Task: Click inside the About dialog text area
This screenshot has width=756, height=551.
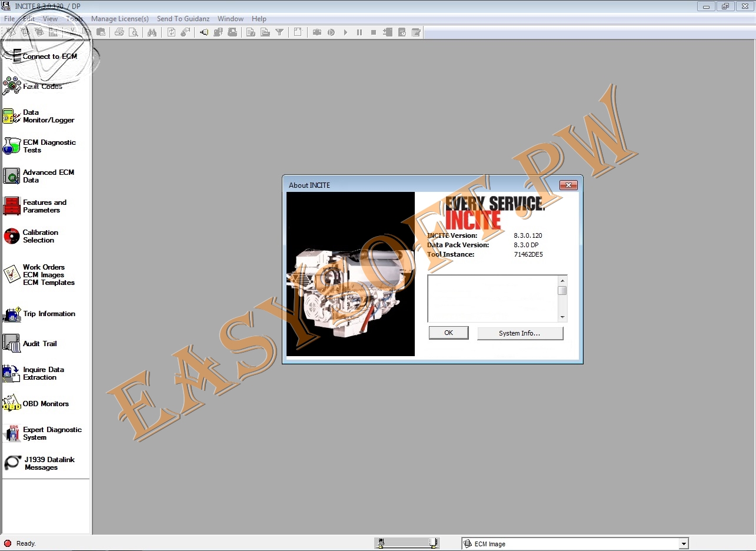Action: [x=493, y=299]
